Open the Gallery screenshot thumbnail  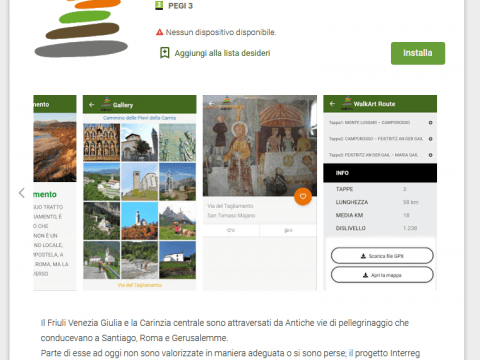coord(140,193)
